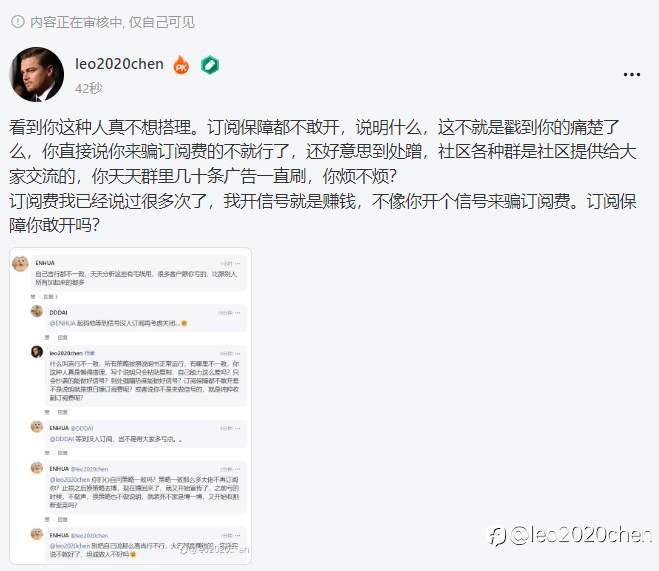This screenshot has height=571, width=659.
Task: Open more options on DDDAI's reply
Action: [x=238, y=313]
